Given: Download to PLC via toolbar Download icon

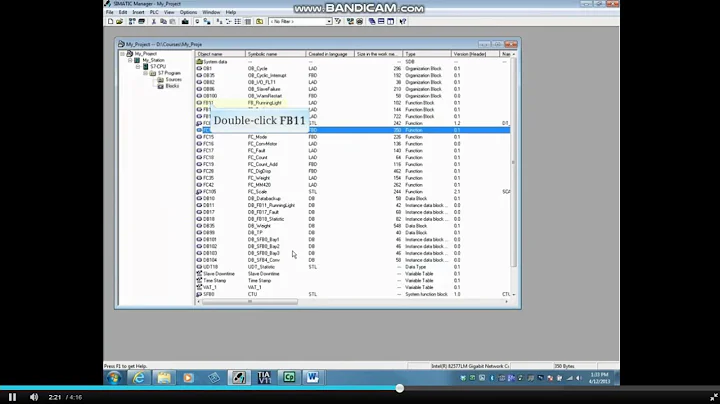Looking at the screenshot, I should [x=185, y=22].
